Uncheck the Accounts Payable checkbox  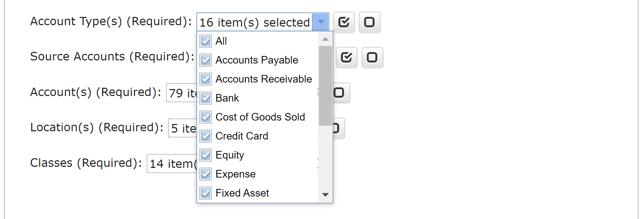tap(206, 60)
